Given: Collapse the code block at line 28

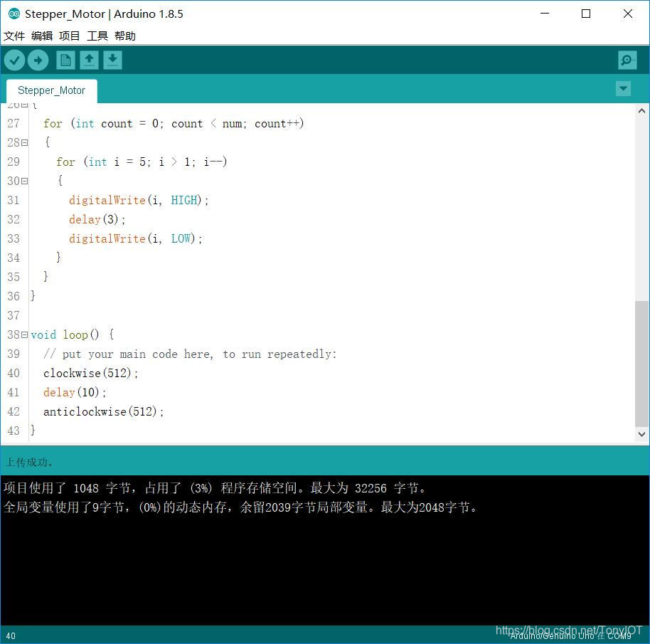Looking at the screenshot, I should (x=24, y=142).
